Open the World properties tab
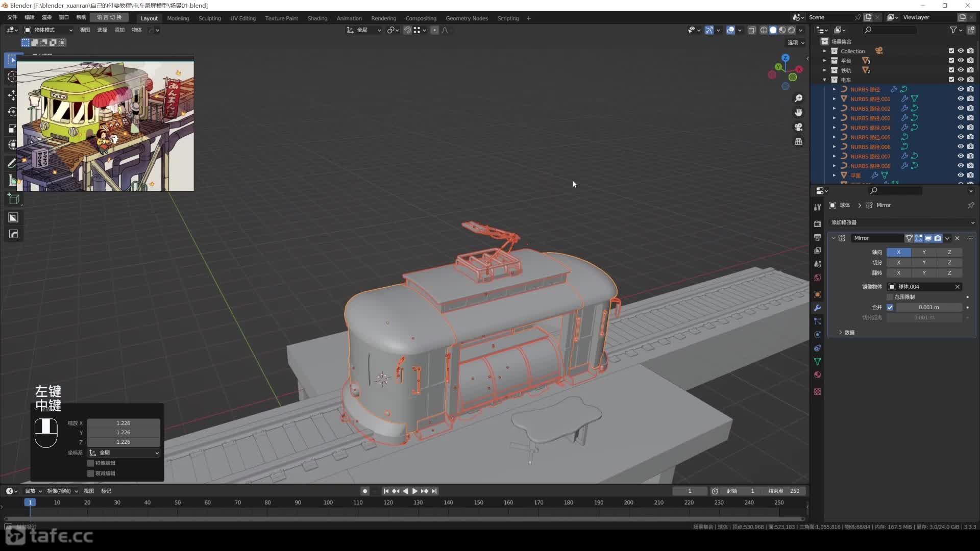Viewport: 980px width, 551px height. 817,278
